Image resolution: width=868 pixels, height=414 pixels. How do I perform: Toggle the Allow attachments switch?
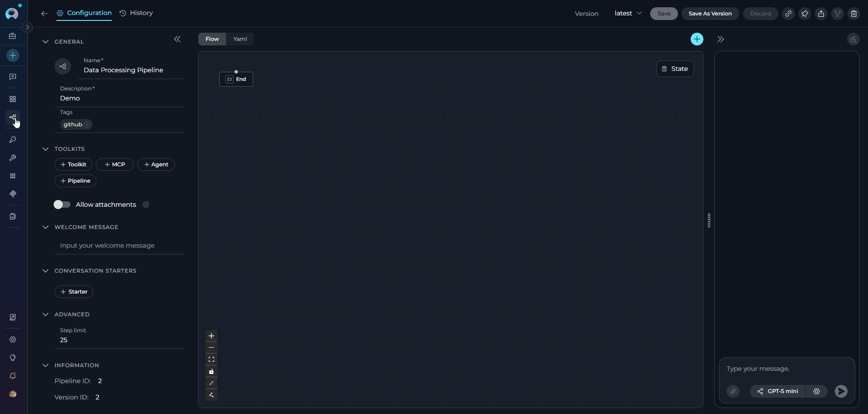pos(62,205)
